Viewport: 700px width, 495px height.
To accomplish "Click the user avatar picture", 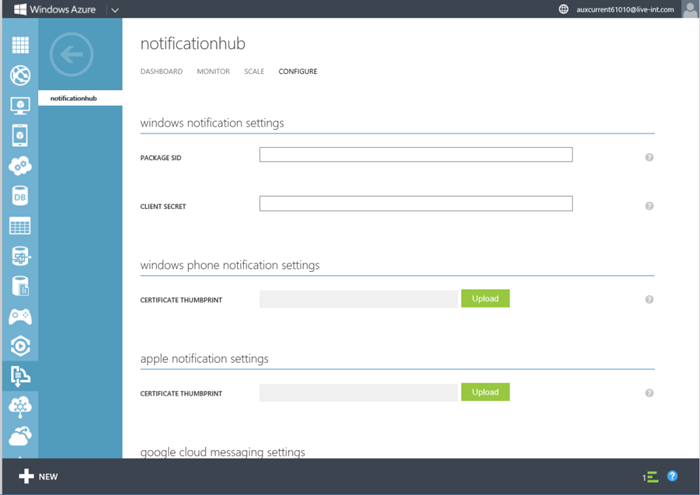I will pyautogui.click(x=690, y=9).
